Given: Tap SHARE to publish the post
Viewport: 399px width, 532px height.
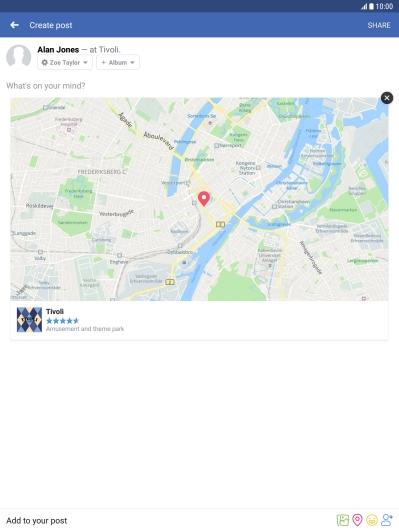Looking at the screenshot, I should coord(379,25).
